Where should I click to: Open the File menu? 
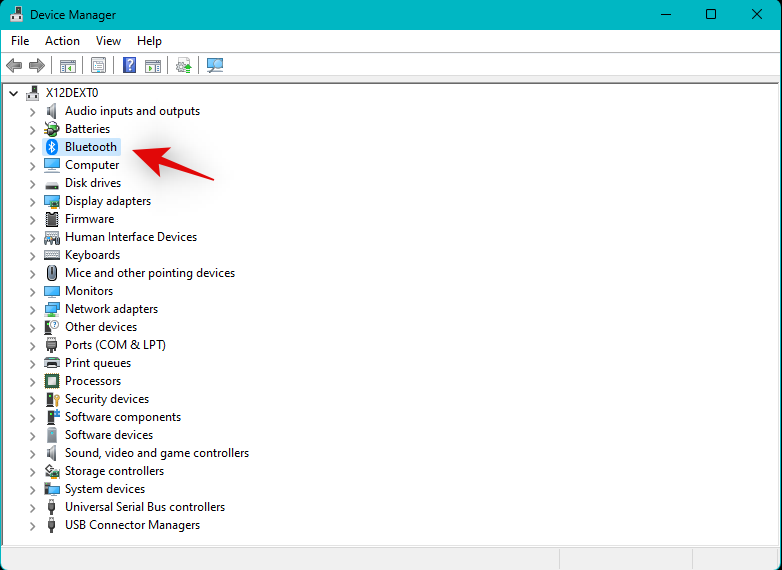pos(20,41)
